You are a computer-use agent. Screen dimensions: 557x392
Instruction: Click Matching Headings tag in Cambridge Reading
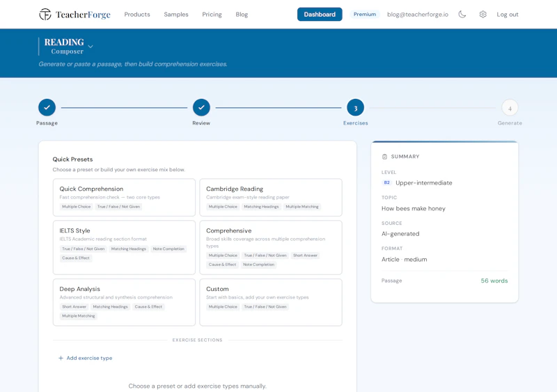261,207
